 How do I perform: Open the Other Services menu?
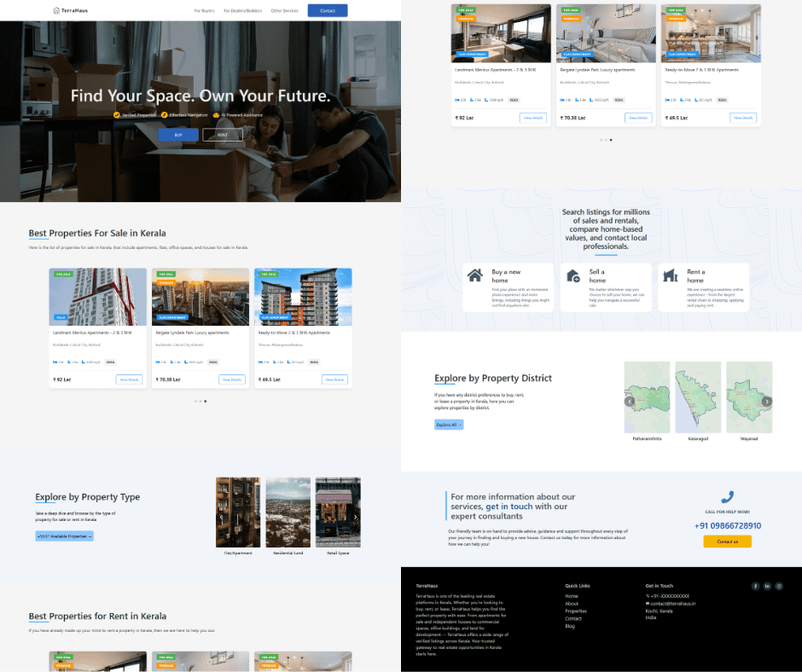tap(284, 11)
